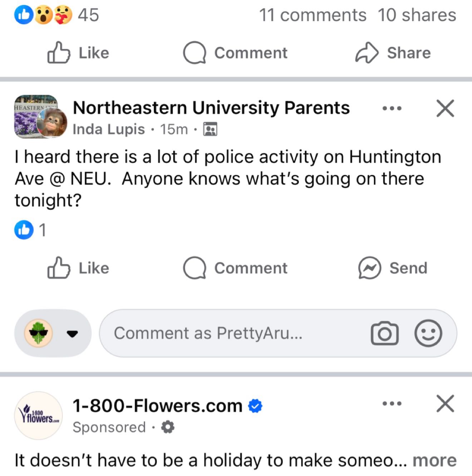The height and width of the screenshot is (476, 472).
Task: Open three-dot menu on Northeastern post
Action: coord(392,108)
